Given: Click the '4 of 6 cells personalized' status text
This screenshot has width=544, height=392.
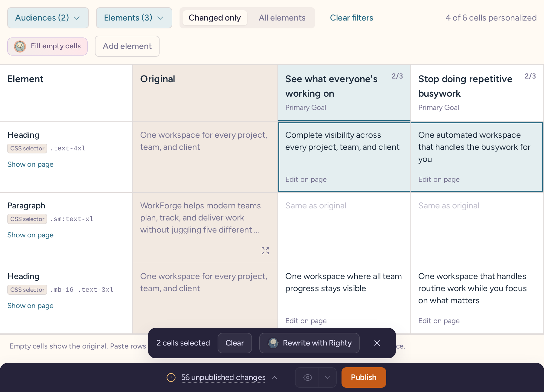Looking at the screenshot, I should 491,18.
